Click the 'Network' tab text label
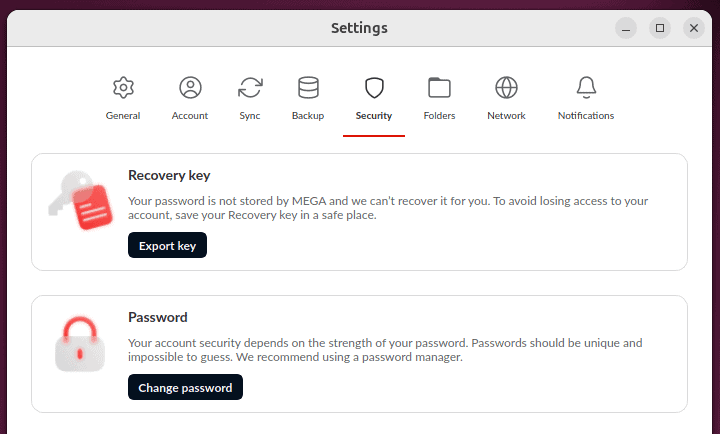Viewport: 720px width, 434px height. [x=506, y=116]
